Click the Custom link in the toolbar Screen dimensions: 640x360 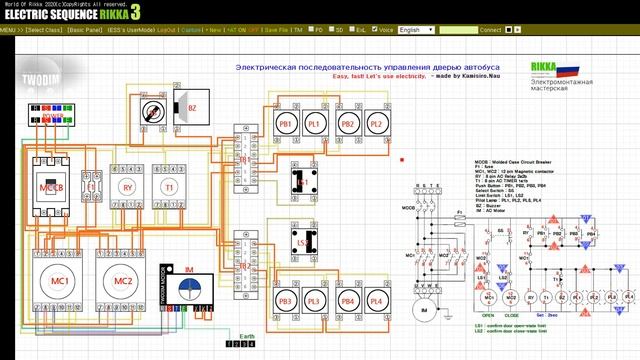coord(191,30)
